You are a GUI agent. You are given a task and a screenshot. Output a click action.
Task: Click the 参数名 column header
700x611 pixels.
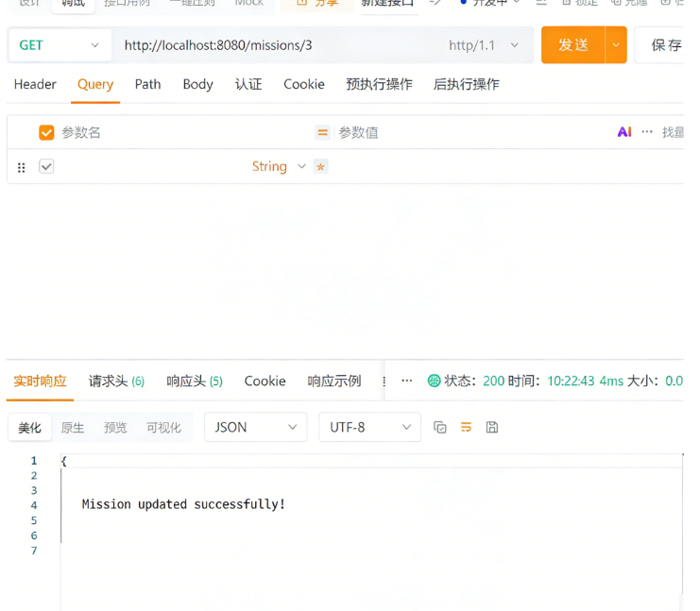click(81, 132)
